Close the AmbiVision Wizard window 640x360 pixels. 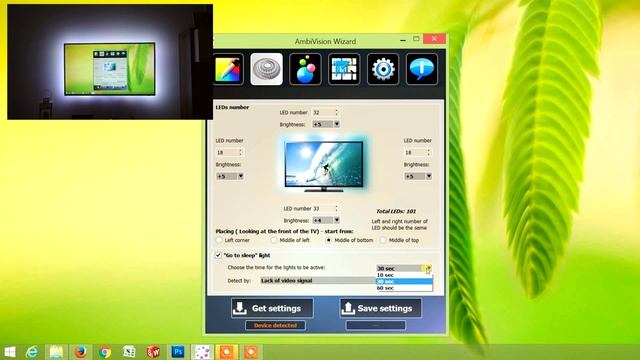[x=434, y=39]
